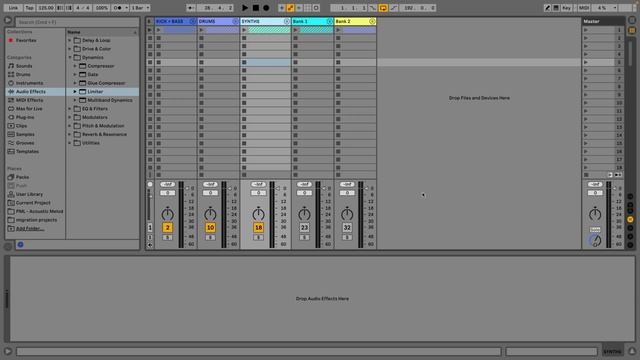This screenshot has width=640, height=360.
Task: Open Current Project in Places
Action: 33,203
